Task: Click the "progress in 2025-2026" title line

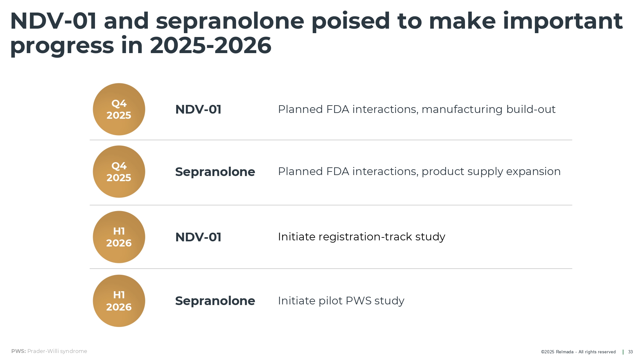Action: (141, 45)
